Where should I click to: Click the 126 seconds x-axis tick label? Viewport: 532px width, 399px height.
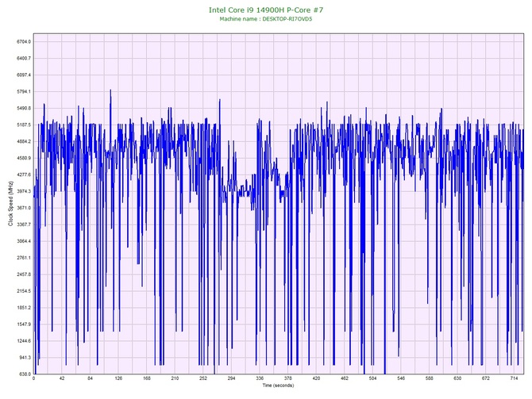point(118,378)
